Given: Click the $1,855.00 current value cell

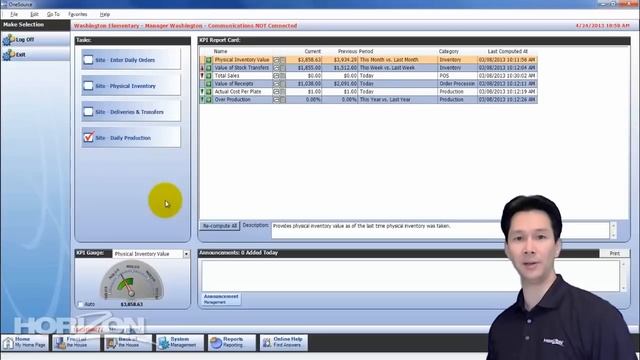Looking at the screenshot, I should (x=304, y=68).
